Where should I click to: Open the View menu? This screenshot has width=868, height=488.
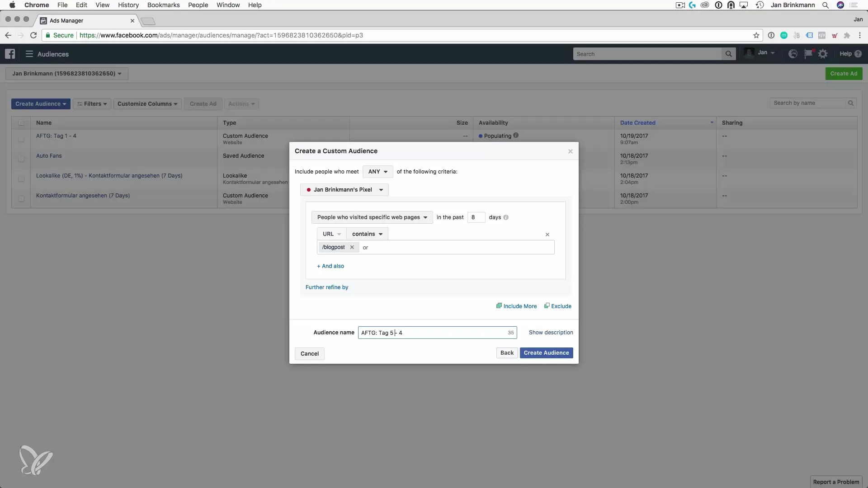102,5
